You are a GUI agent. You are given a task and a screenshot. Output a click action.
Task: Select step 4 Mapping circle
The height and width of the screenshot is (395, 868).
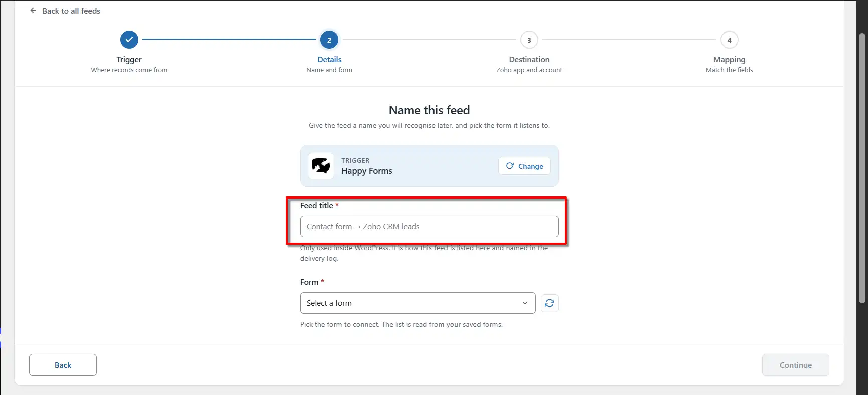click(x=730, y=40)
